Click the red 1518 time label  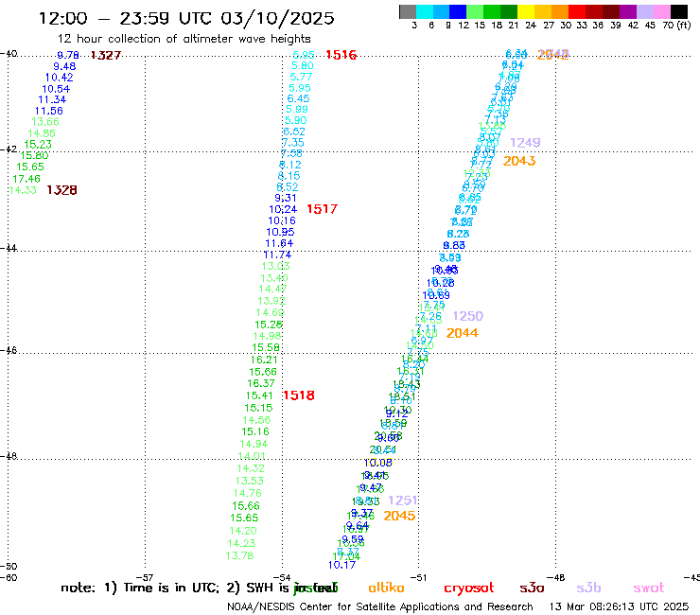click(x=299, y=395)
